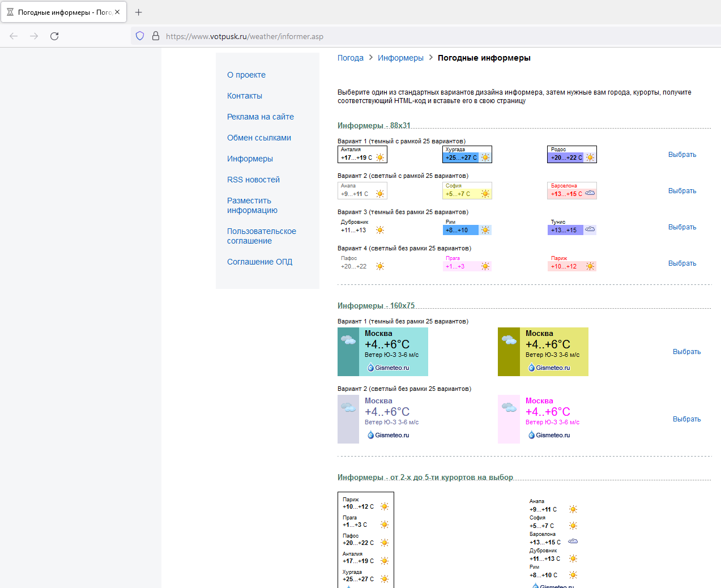Click Выбрать for 88x31 Вариант 1
Viewport: 721px width, 588px height.
pyautogui.click(x=682, y=155)
